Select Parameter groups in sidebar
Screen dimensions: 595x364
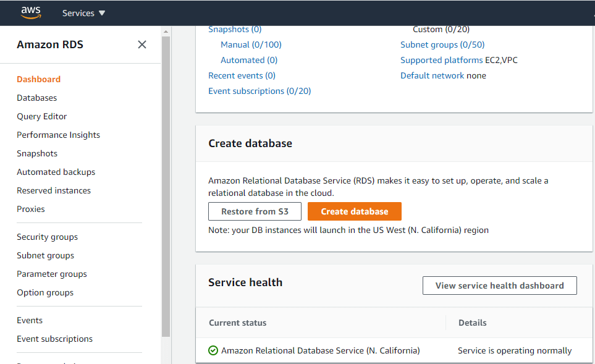tap(52, 274)
